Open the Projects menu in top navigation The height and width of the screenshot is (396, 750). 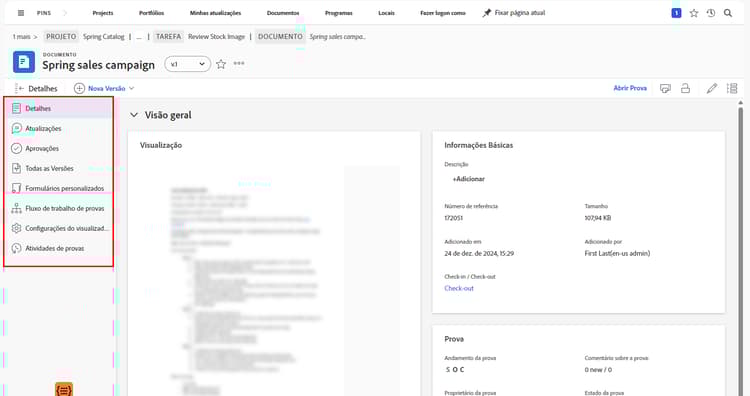coord(103,13)
